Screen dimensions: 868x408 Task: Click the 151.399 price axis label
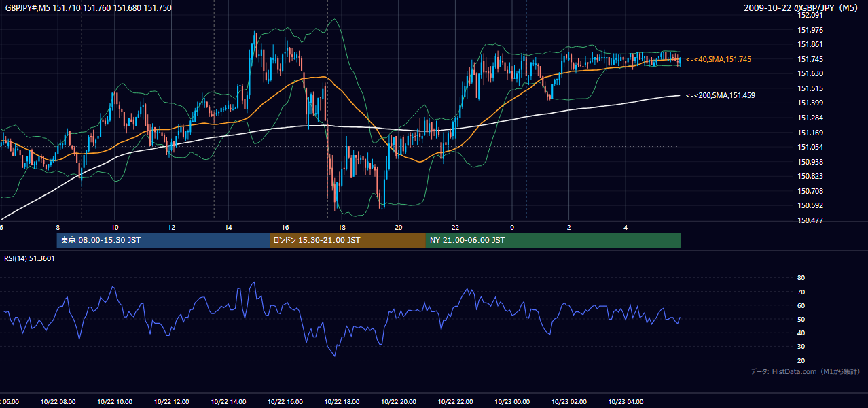coord(810,103)
